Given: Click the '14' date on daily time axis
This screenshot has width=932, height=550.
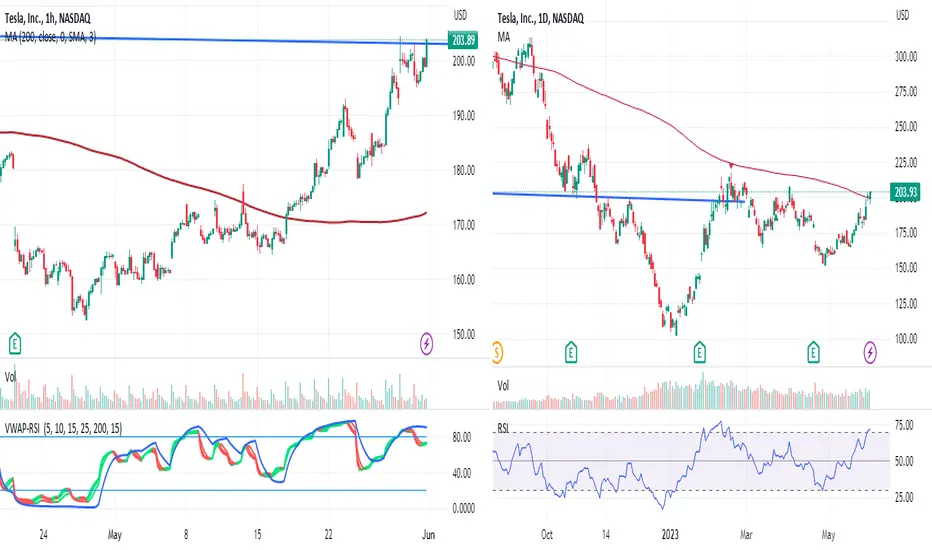Looking at the screenshot, I should 605,535.
